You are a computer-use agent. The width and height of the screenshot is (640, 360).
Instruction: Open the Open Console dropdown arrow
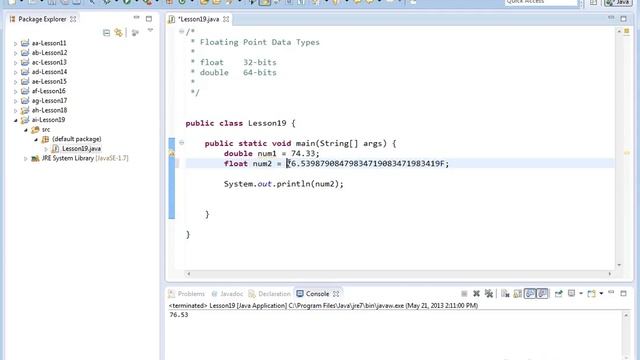[601, 294]
